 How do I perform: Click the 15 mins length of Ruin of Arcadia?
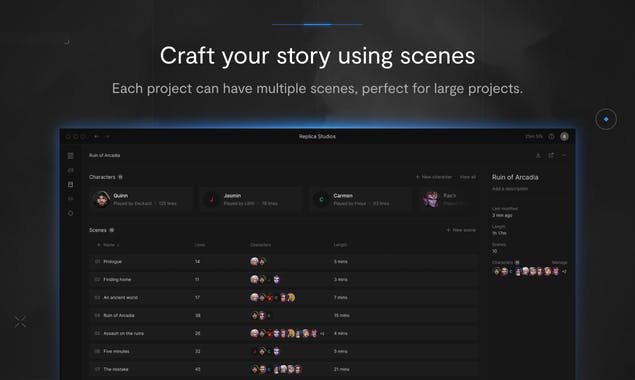point(341,316)
